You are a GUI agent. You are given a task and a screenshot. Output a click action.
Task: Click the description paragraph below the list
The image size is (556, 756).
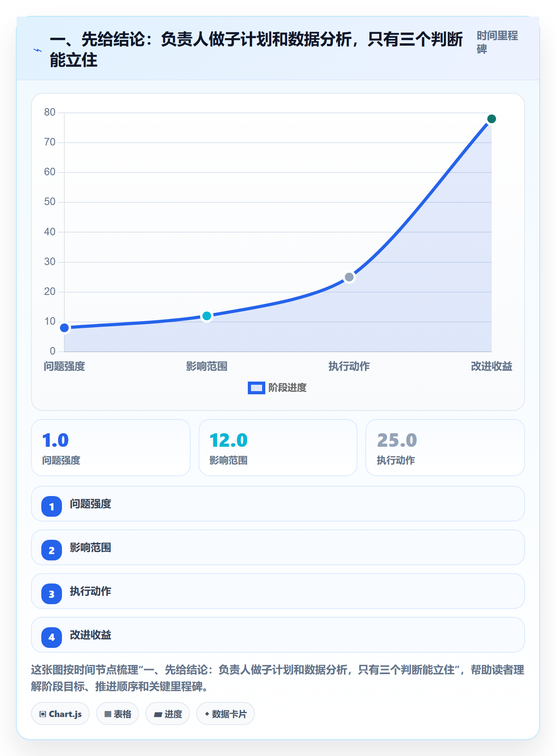[278, 678]
